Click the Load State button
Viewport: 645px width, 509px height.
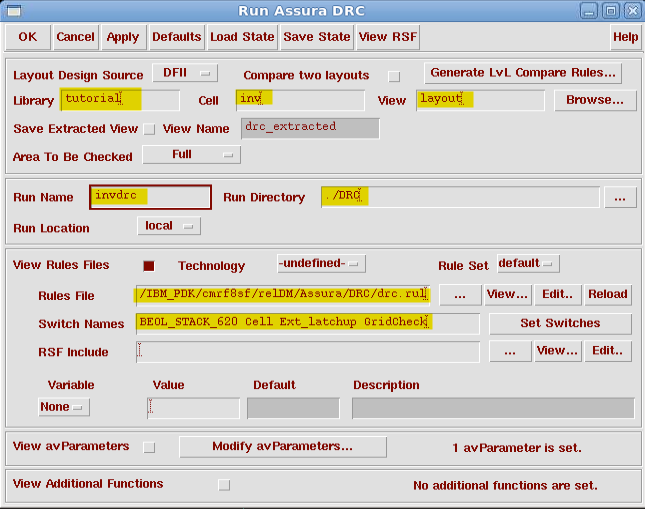pos(242,37)
